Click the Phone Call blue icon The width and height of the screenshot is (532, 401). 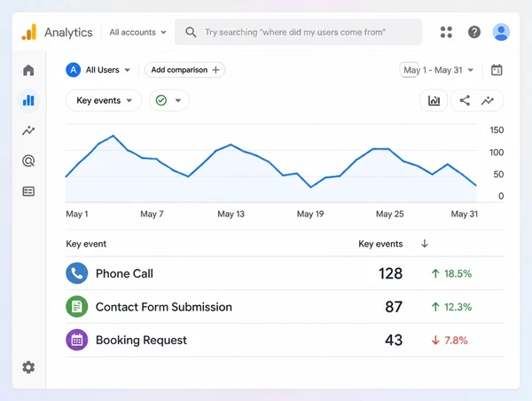(x=76, y=273)
